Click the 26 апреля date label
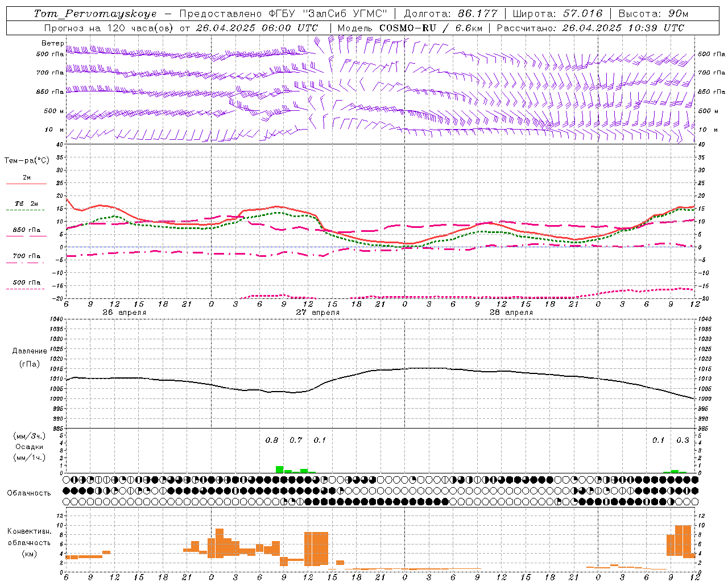This screenshot has width=728, height=582. [124, 313]
